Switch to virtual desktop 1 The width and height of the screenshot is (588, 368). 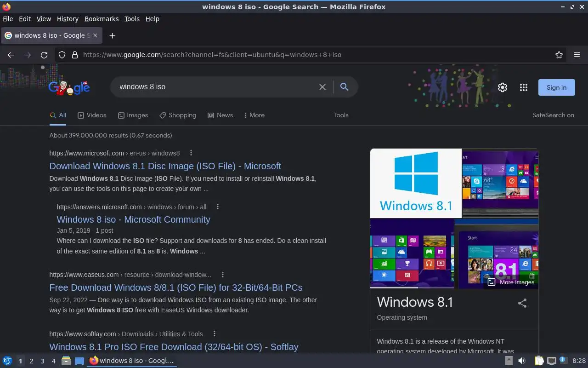tap(20, 361)
